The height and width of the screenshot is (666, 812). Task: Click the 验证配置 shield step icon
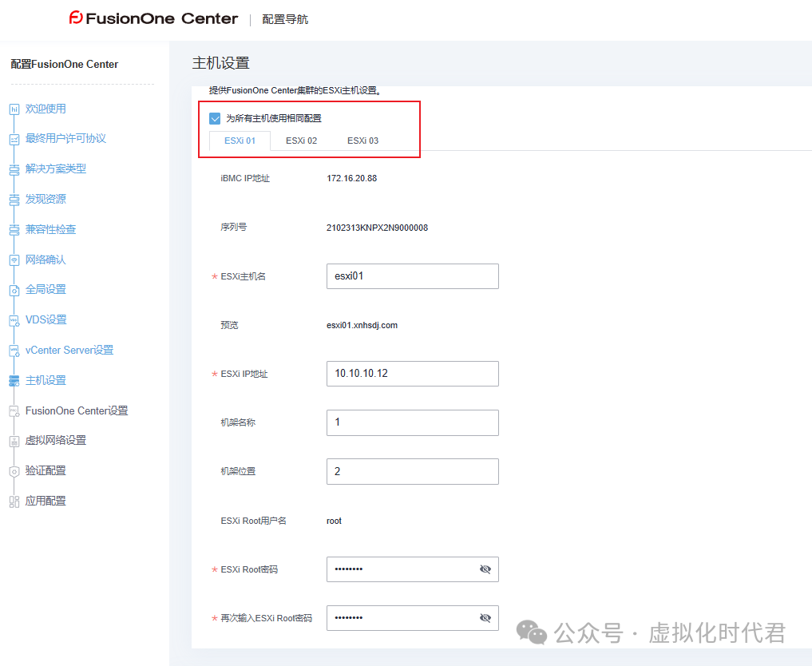pos(14,471)
